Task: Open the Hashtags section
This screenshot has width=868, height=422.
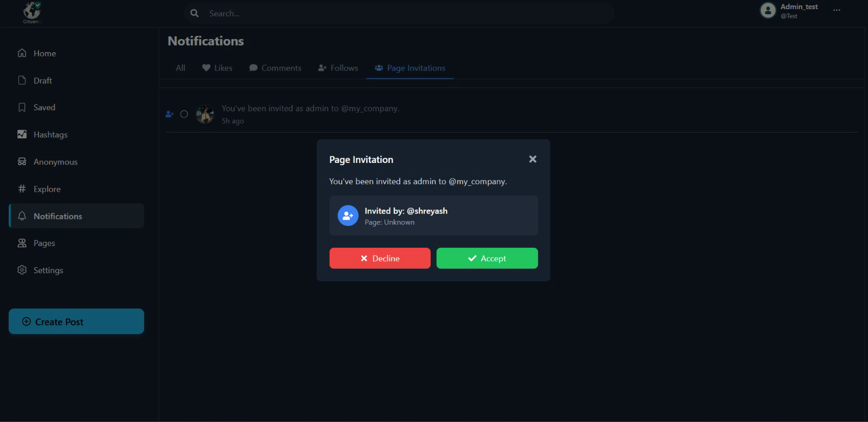Action: click(50, 135)
